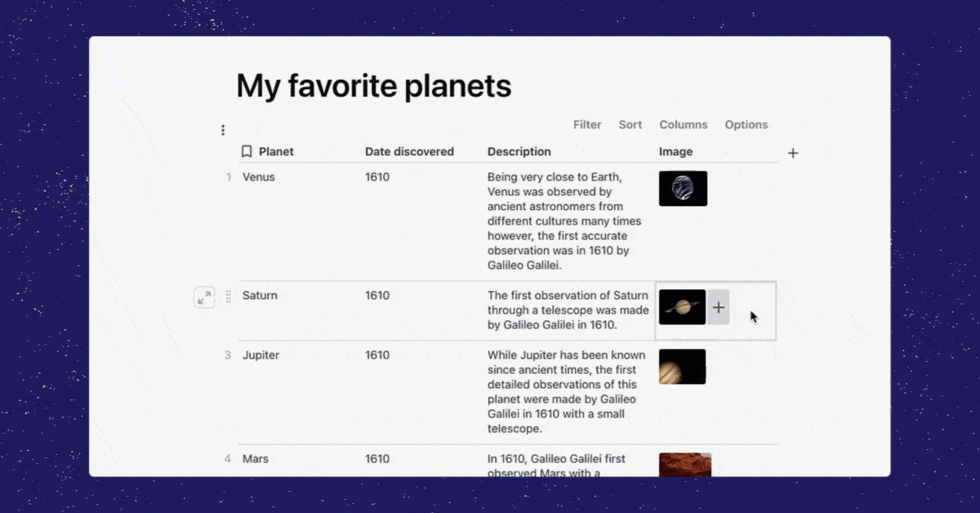Open the Mars image thumbnail
Viewport: 980px width, 513px height.
[x=685, y=464]
